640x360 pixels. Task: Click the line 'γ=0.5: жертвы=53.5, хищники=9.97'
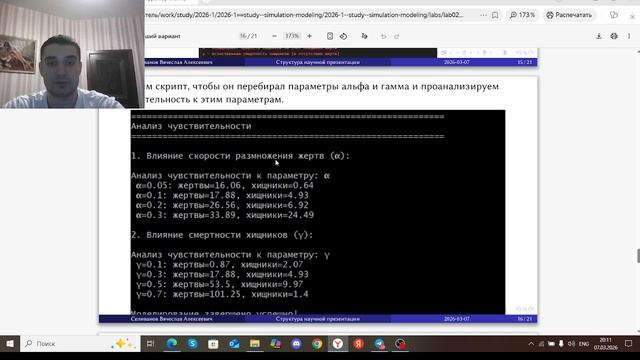[219, 284]
